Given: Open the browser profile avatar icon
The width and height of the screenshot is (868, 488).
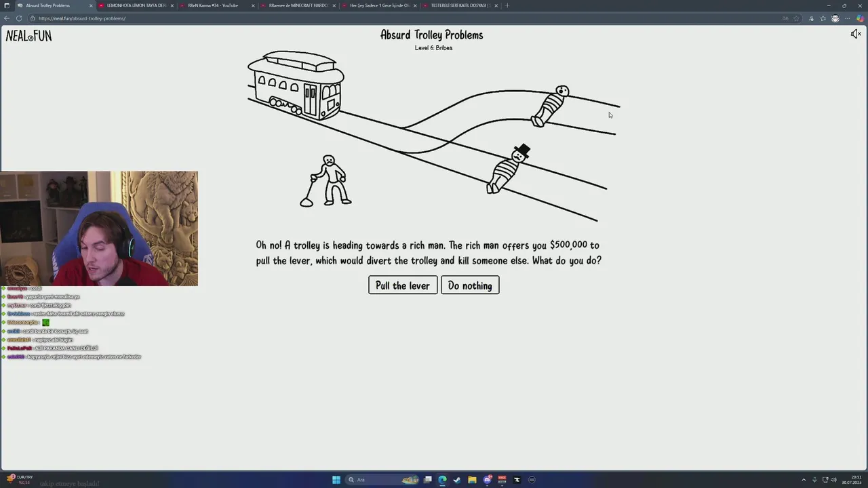Looking at the screenshot, I should click(x=835, y=18).
